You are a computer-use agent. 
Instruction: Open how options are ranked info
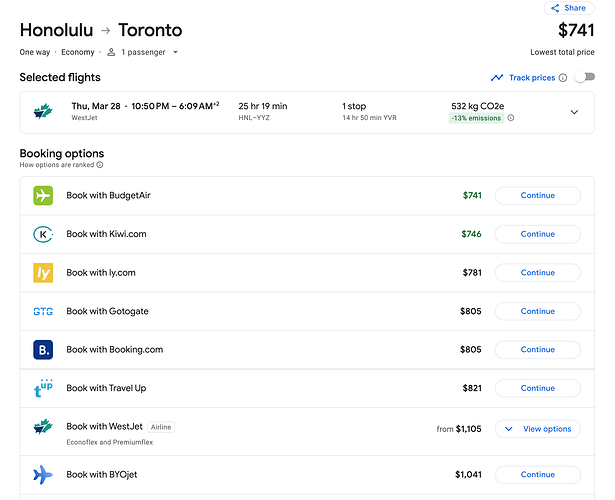pos(100,165)
